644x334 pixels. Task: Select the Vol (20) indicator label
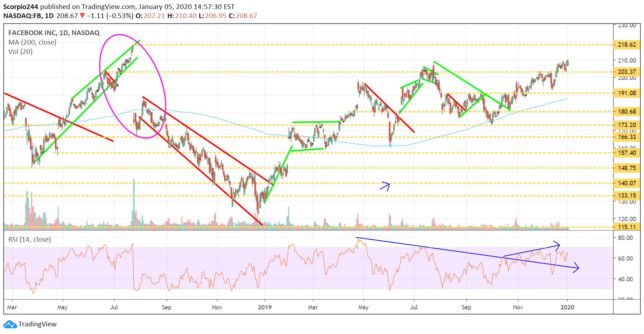click(20, 52)
